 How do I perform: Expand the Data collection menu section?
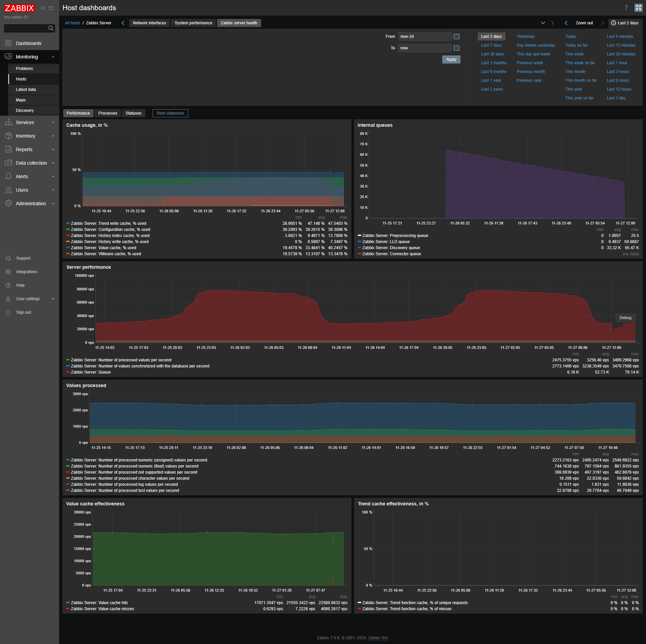53,163
